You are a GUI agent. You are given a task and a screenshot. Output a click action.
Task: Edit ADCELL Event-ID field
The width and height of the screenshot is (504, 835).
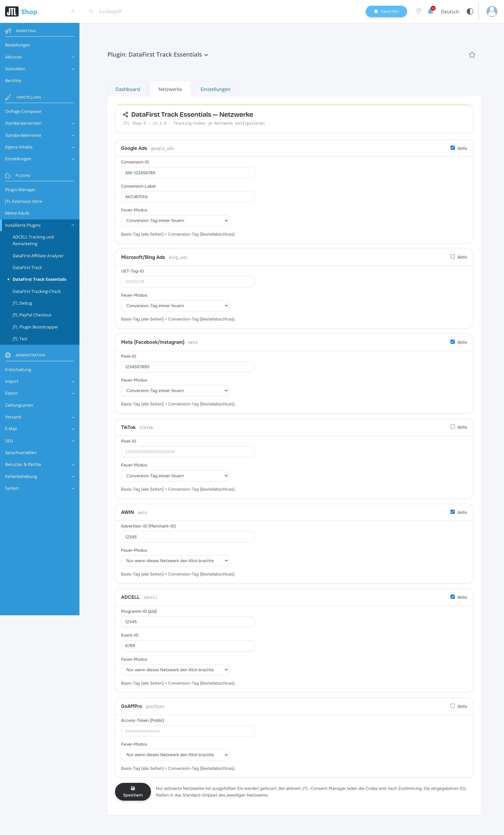[187, 645]
